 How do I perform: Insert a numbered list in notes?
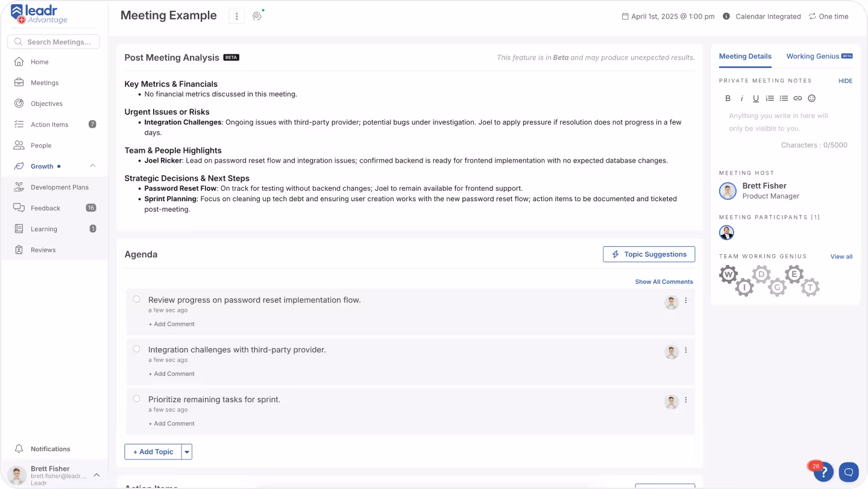pyautogui.click(x=770, y=98)
